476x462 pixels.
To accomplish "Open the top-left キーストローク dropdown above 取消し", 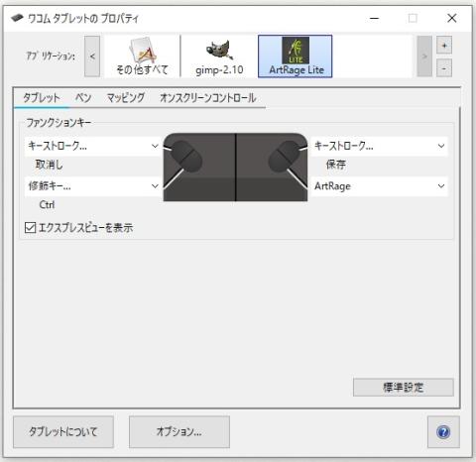I will (93, 146).
